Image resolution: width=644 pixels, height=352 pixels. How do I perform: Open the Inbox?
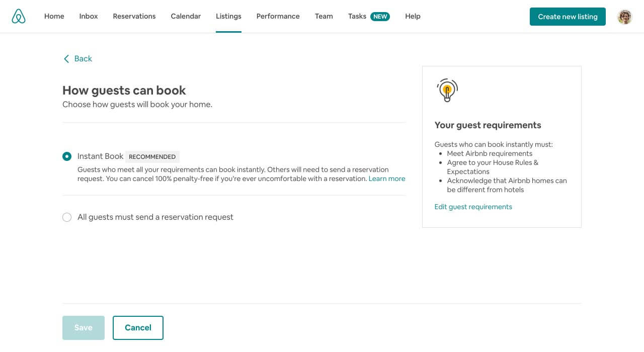(88, 16)
